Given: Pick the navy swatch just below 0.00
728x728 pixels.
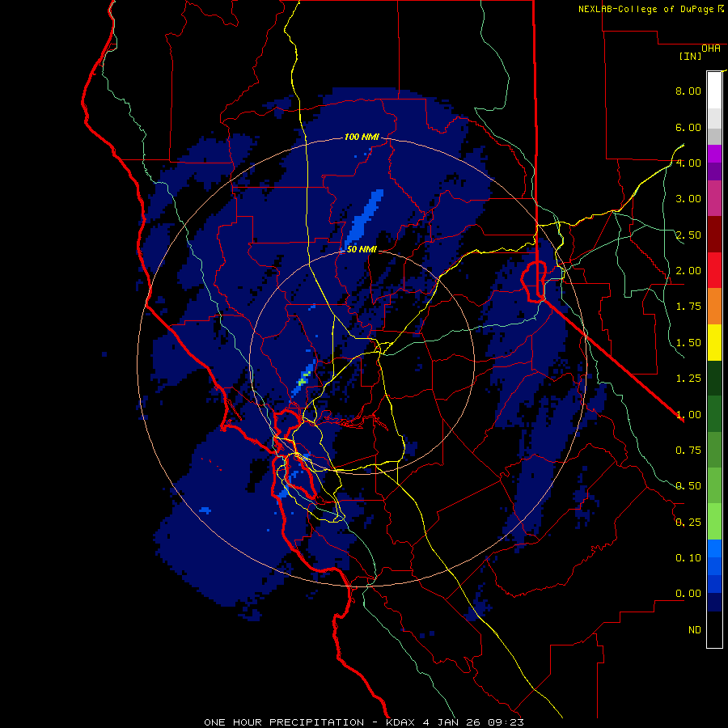Looking at the screenshot, I should [x=714, y=602].
